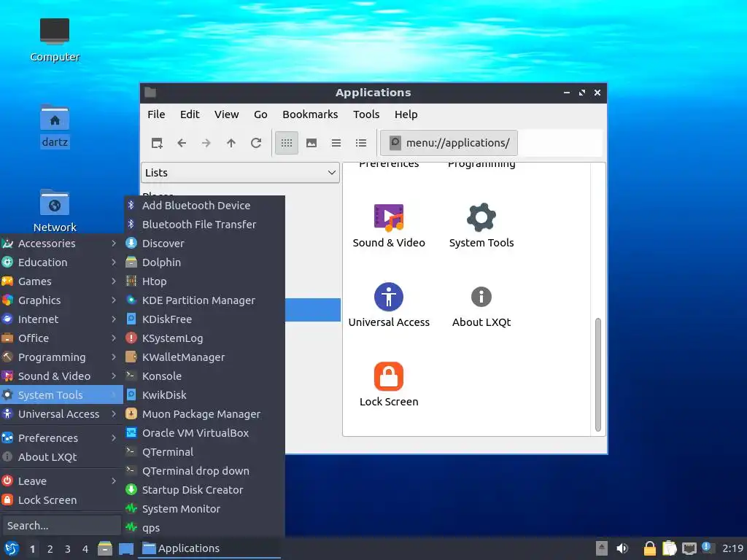The image size is (747, 560).
Task: Expand the Leave submenu
Action: coord(61,481)
